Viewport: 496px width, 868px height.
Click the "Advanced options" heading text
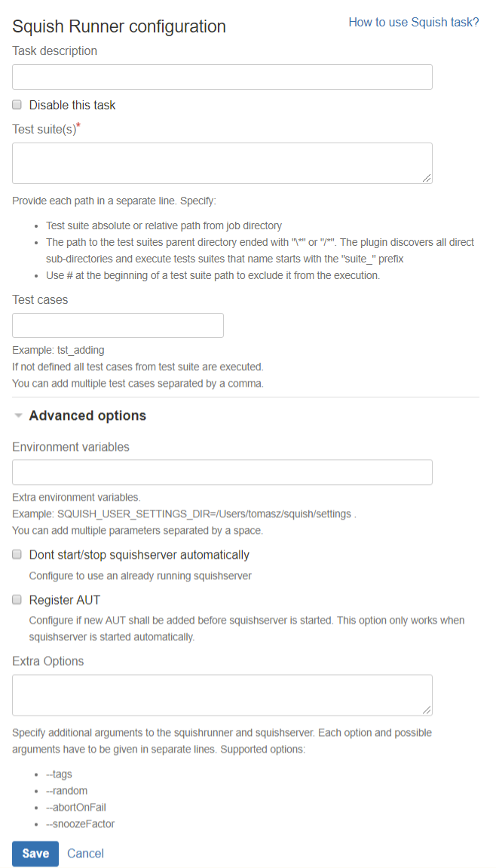[87, 416]
